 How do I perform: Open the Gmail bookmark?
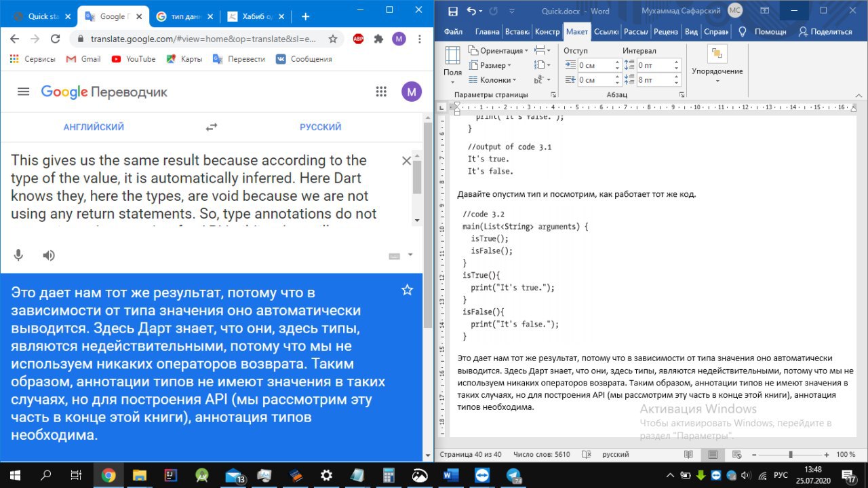click(x=83, y=59)
